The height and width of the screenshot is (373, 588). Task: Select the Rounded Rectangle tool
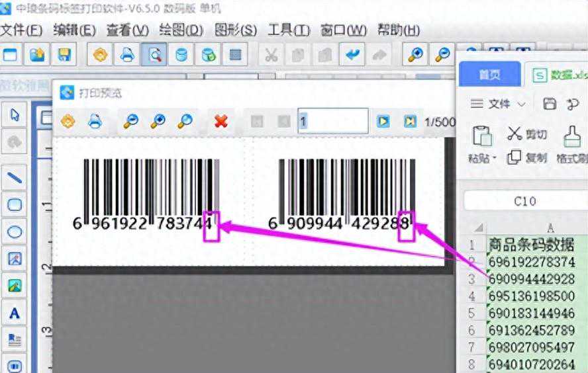pos(15,205)
